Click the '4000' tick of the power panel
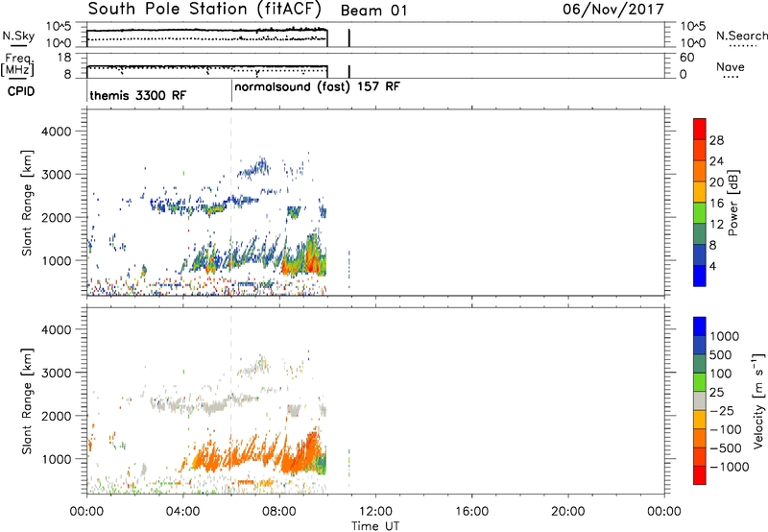The width and height of the screenshot is (768, 532). click(x=56, y=132)
